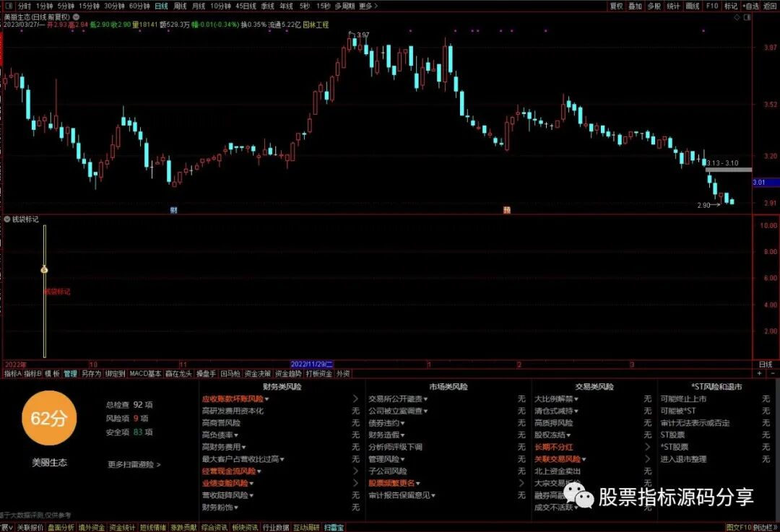Image resolution: width=780 pixels, height=532 pixels.
Task: Select the 季线 period
Action: click(268, 6)
